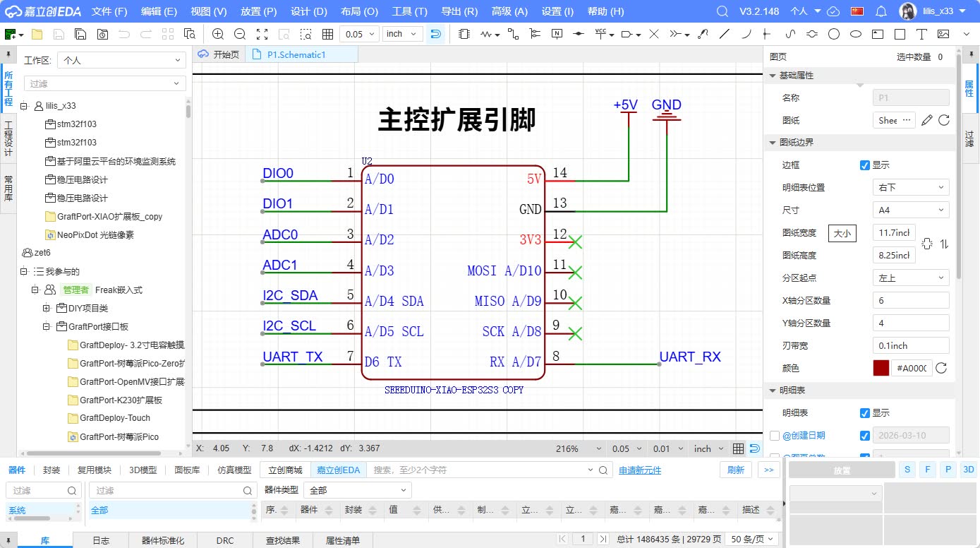Click the 刷新 button

(x=736, y=470)
